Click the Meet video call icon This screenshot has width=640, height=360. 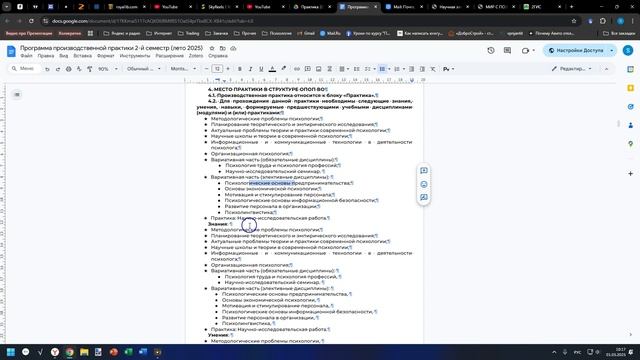point(525,51)
